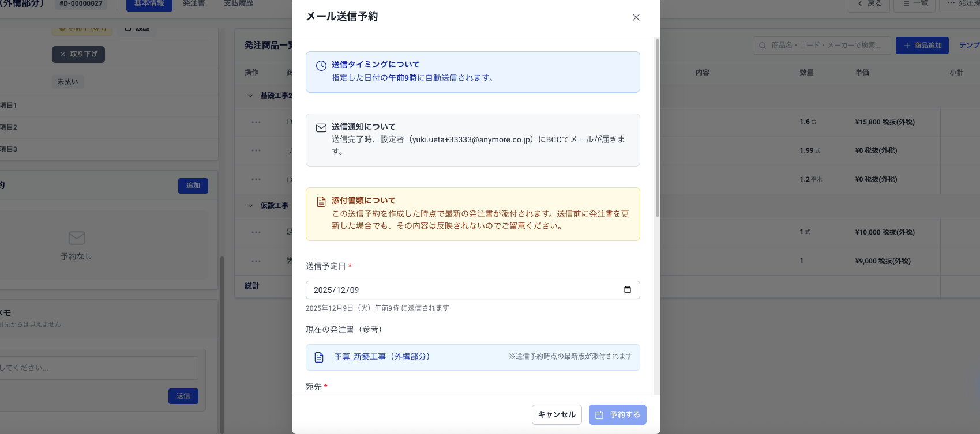The image size is (980, 434).
Task: Click the 商品追加 button
Action: click(922, 46)
